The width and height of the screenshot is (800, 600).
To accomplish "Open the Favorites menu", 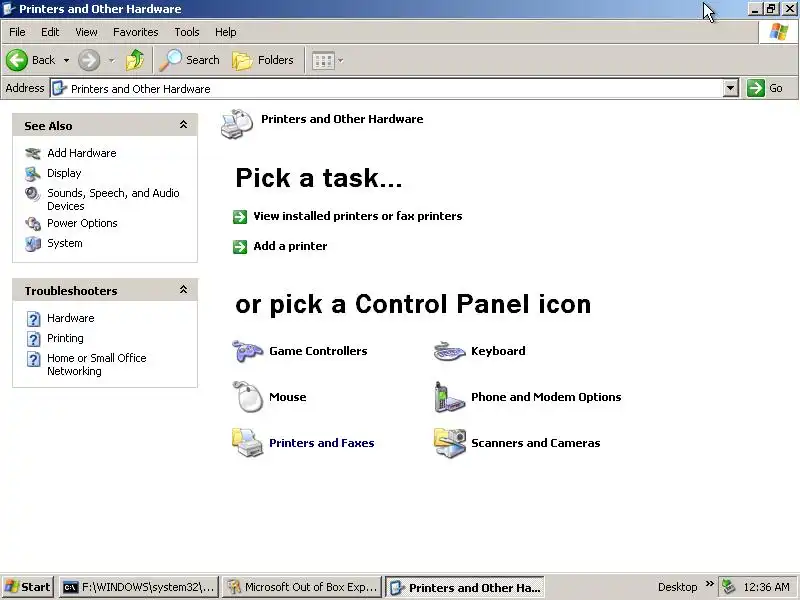I will tap(136, 32).
